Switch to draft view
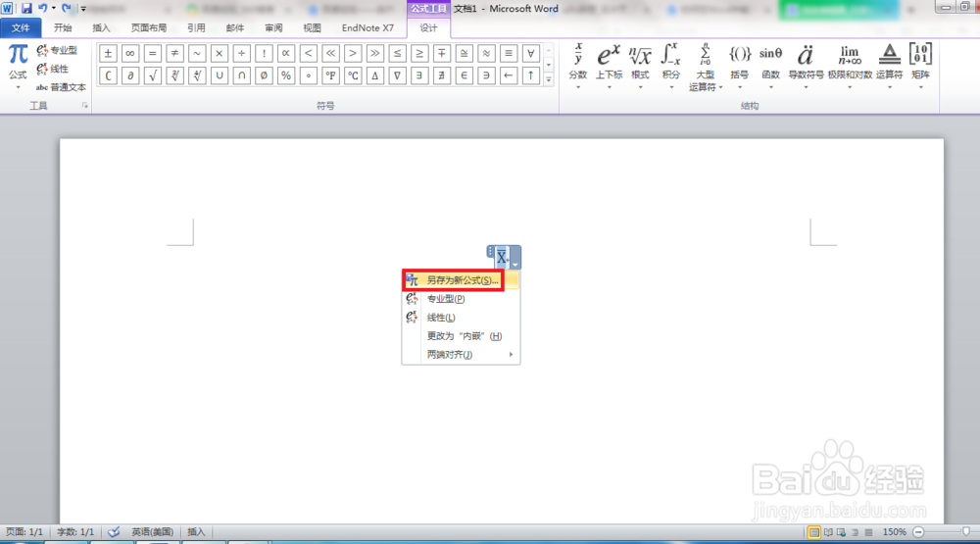This screenshot has width=980, height=544. click(x=868, y=532)
